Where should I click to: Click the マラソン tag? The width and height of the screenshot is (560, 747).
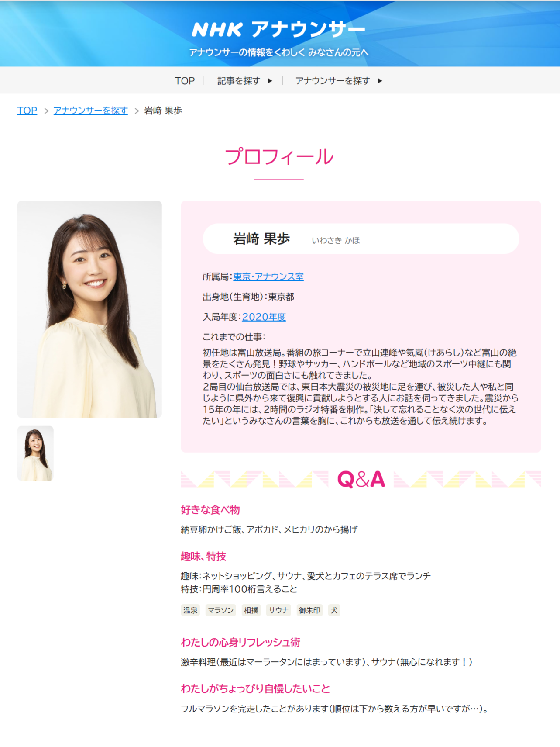coord(221,610)
